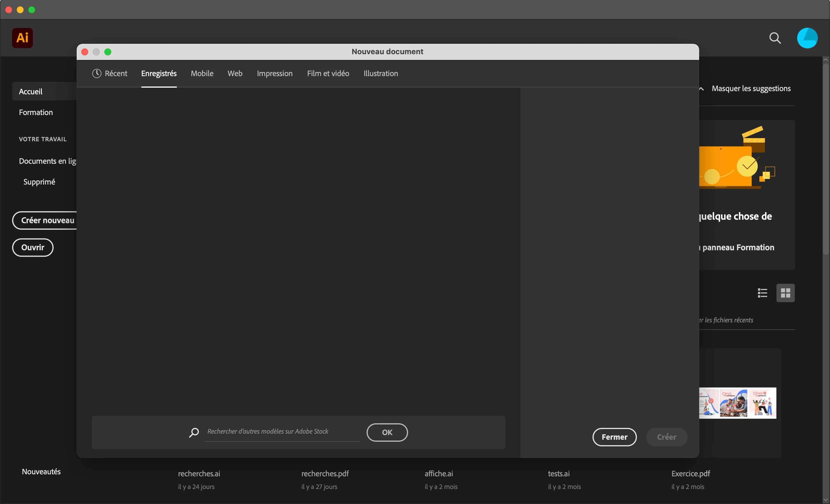Click the Adobe Illustrator Ai logo
Image resolution: width=830 pixels, height=504 pixels.
pos(22,38)
